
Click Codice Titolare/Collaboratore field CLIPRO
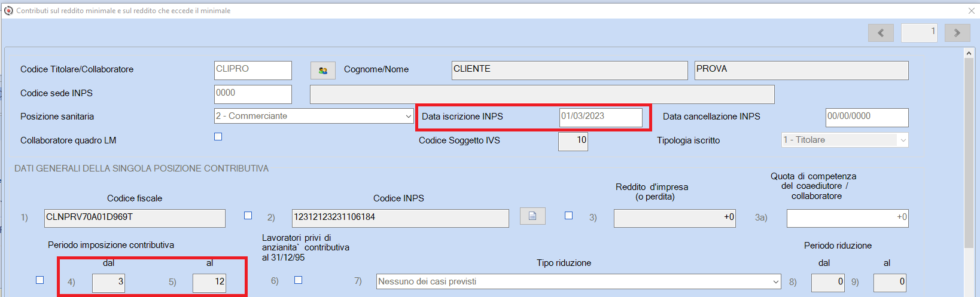tap(253, 71)
